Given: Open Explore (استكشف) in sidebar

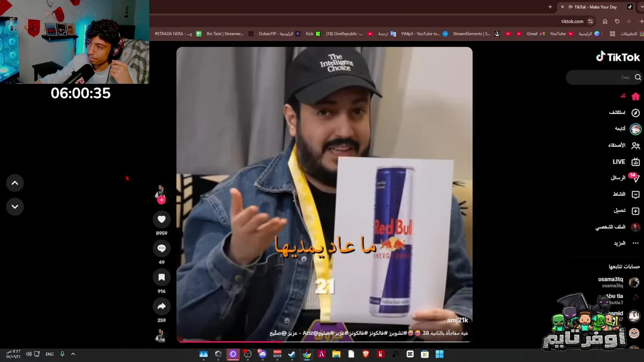Looking at the screenshot, I should [x=624, y=113].
